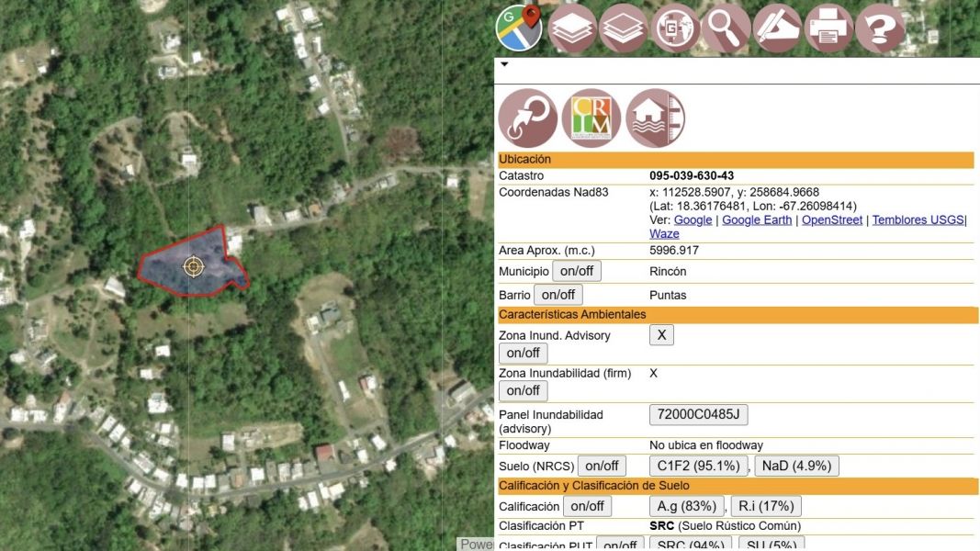Toggle Zona Inundabilidad (firm) on/off
The width and height of the screenshot is (980, 551).
point(524,390)
